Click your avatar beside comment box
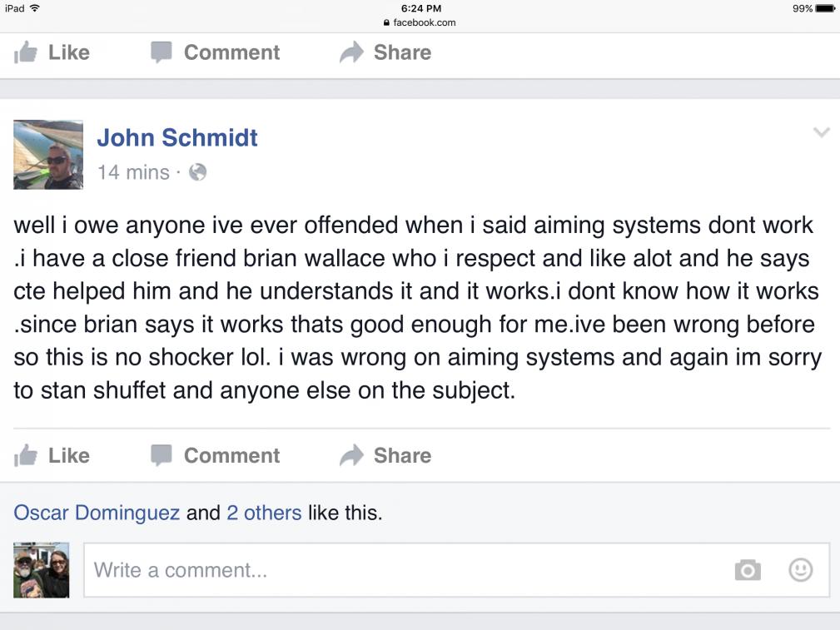 pyautogui.click(x=42, y=570)
